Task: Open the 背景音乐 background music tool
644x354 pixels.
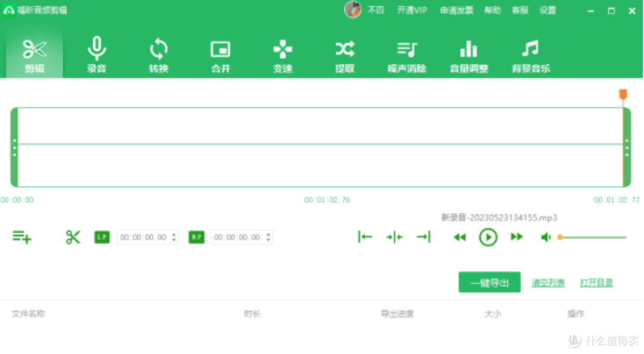Action: (x=531, y=56)
